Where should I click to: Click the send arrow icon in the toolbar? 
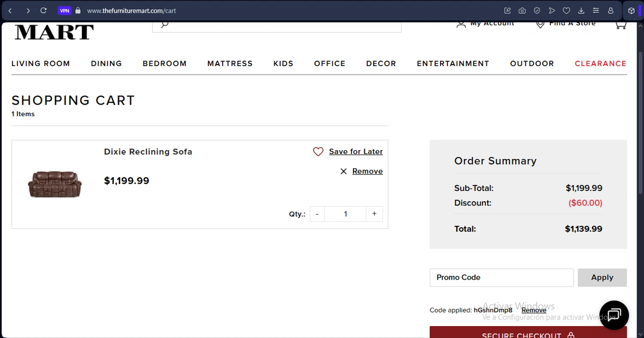pyautogui.click(x=552, y=11)
